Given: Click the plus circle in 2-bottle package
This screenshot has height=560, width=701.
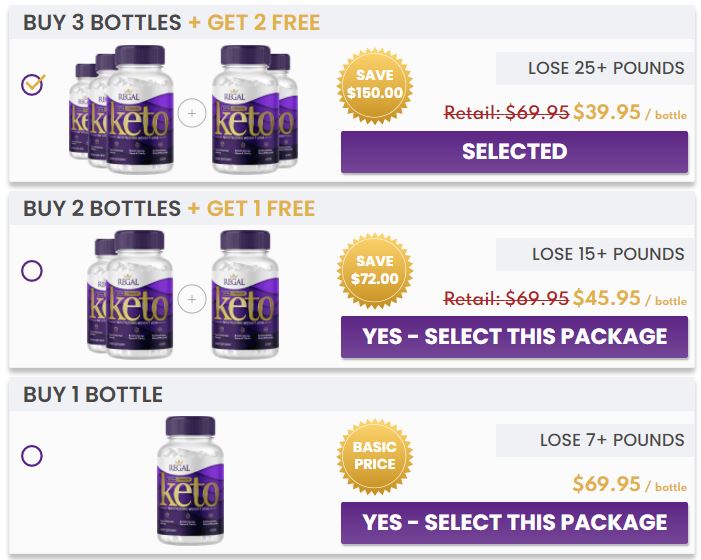Looking at the screenshot, I should click(x=192, y=297).
